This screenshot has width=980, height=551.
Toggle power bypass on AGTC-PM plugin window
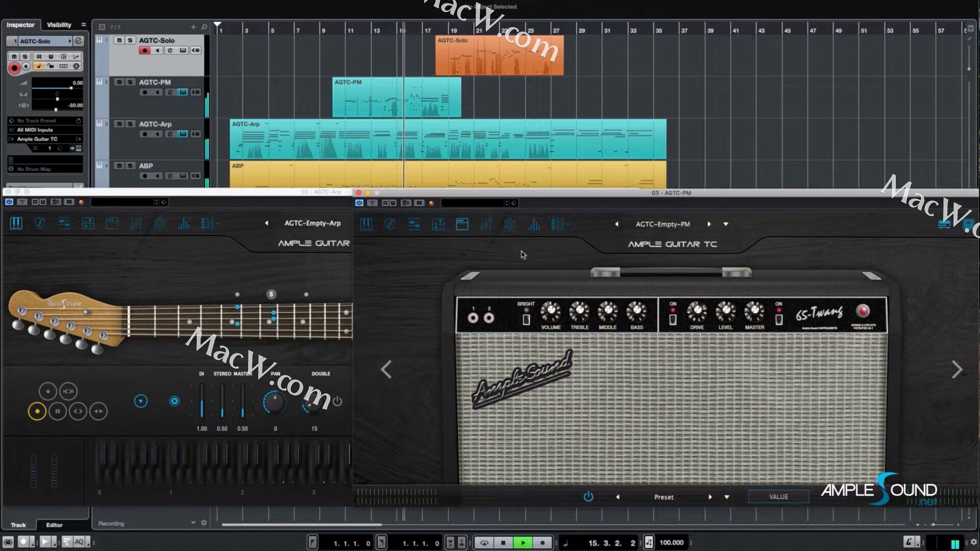point(359,203)
